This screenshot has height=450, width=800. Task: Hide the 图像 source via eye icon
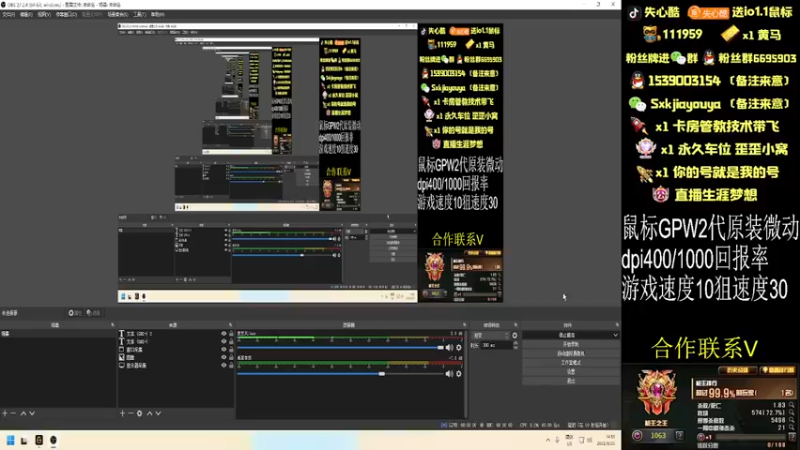coord(223,357)
